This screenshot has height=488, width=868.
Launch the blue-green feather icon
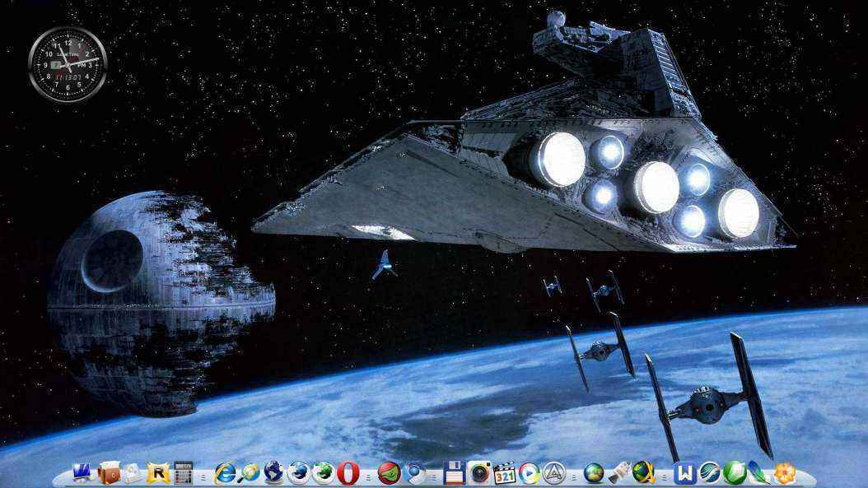[759, 473]
